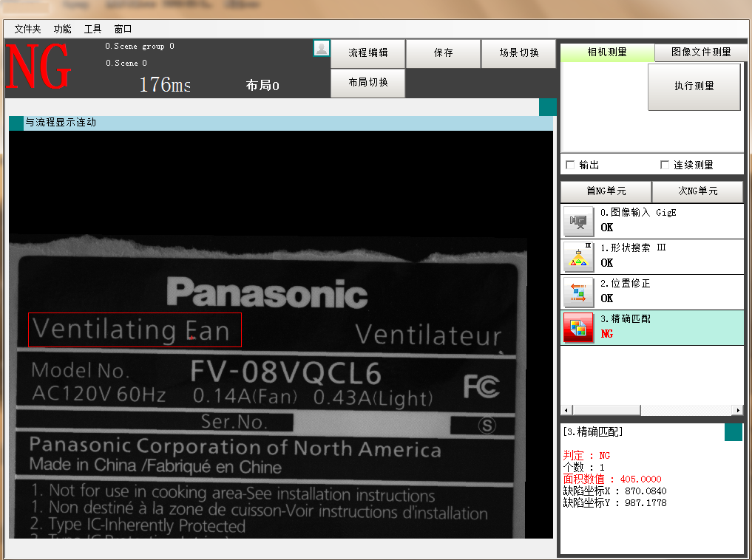Click the 场景切换 button

click(518, 53)
